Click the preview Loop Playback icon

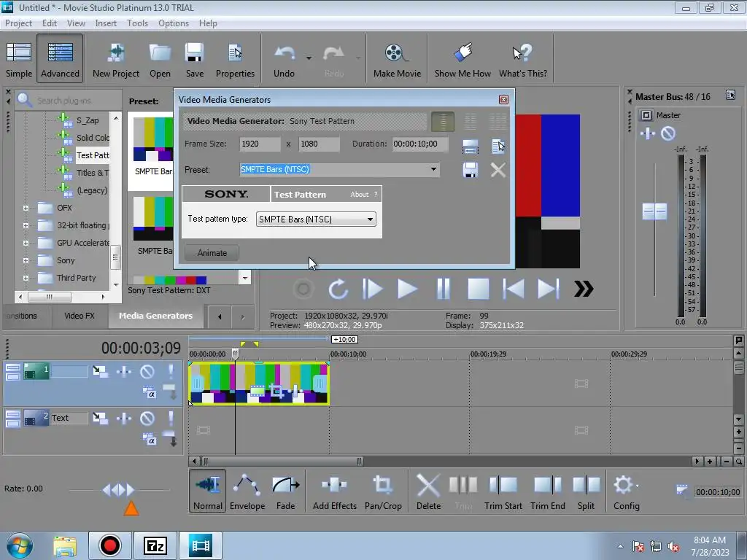click(x=338, y=289)
